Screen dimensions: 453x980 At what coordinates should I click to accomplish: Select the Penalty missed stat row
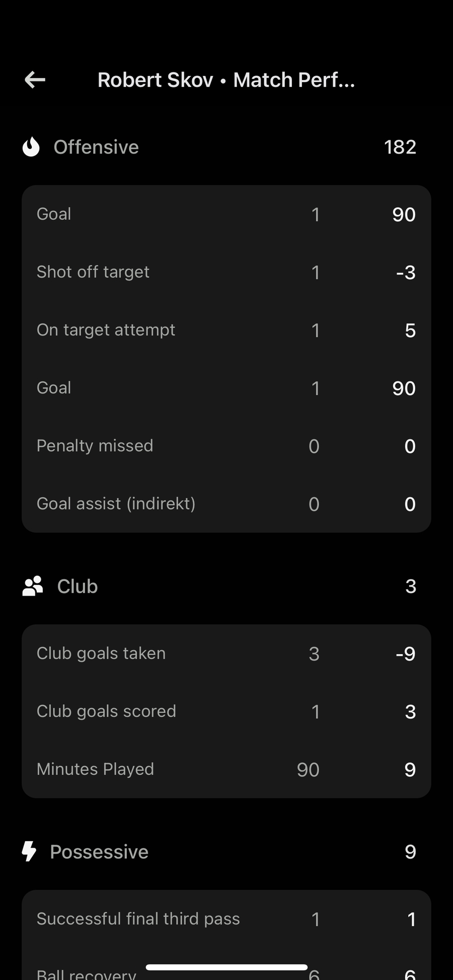click(x=226, y=446)
